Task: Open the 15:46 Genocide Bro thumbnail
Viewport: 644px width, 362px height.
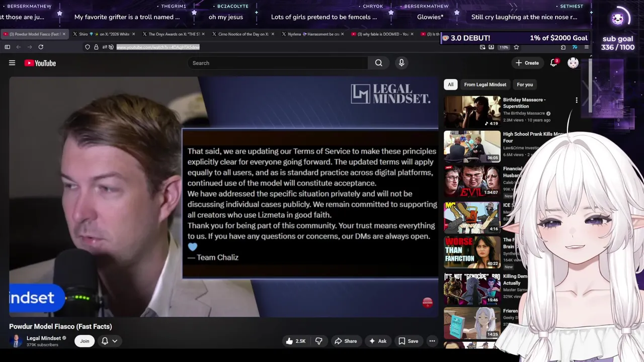Action: pyautogui.click(x=472, y=288)
